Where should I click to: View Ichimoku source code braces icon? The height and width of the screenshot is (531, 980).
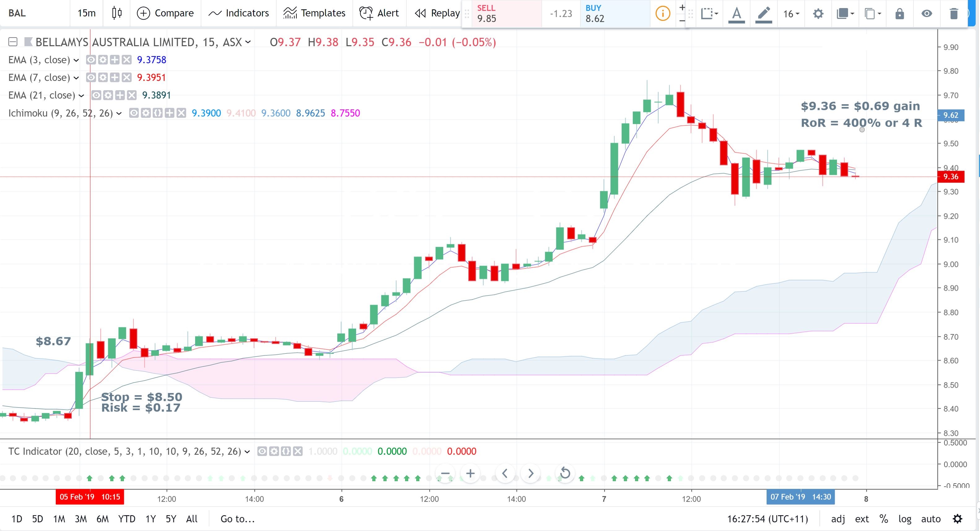point(157,113)
